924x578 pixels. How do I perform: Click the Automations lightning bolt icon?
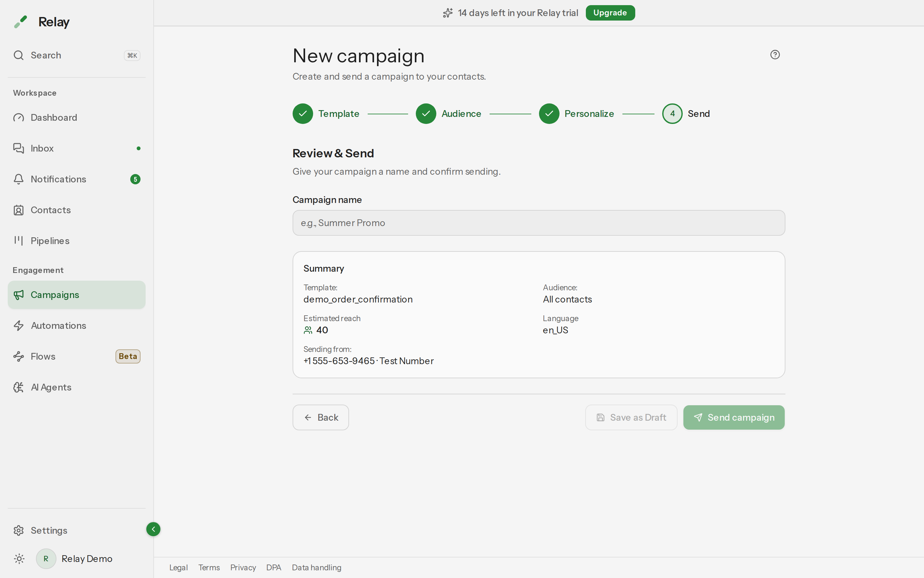tap(19, 326)
